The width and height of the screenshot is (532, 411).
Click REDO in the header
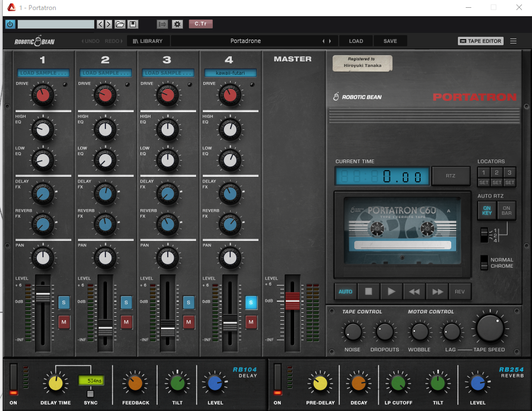click(x=114, y=41)
